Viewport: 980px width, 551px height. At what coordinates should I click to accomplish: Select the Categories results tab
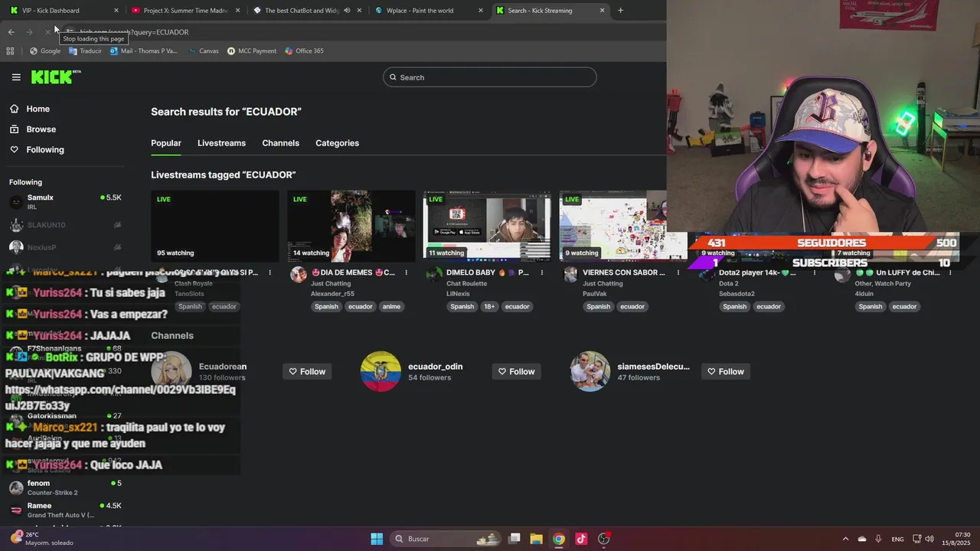click(x=337, y=143)
